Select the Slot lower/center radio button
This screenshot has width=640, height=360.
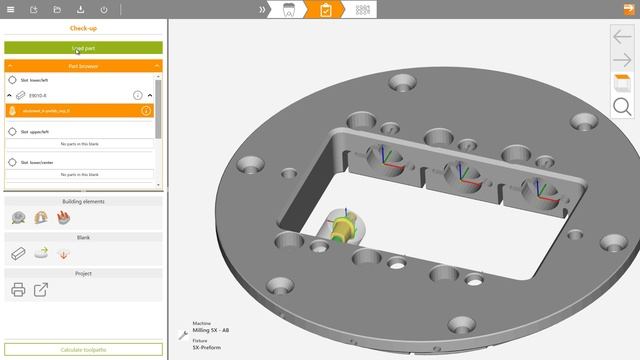[12, 162]
